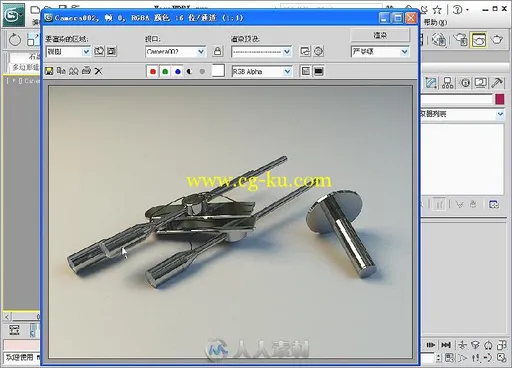Click the Render button in frame window
This screenshot has height=368, width=512.
(x=380, y=35)
